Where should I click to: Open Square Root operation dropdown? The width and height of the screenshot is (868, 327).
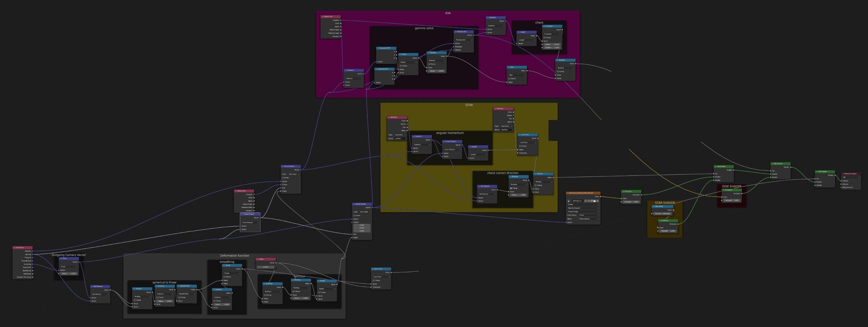tap(186, 294)
